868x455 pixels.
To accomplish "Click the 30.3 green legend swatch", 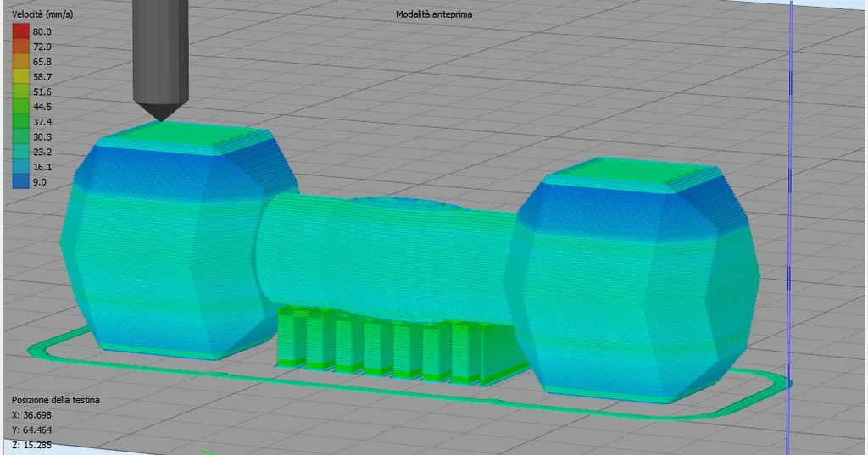I will coord(20,136).
